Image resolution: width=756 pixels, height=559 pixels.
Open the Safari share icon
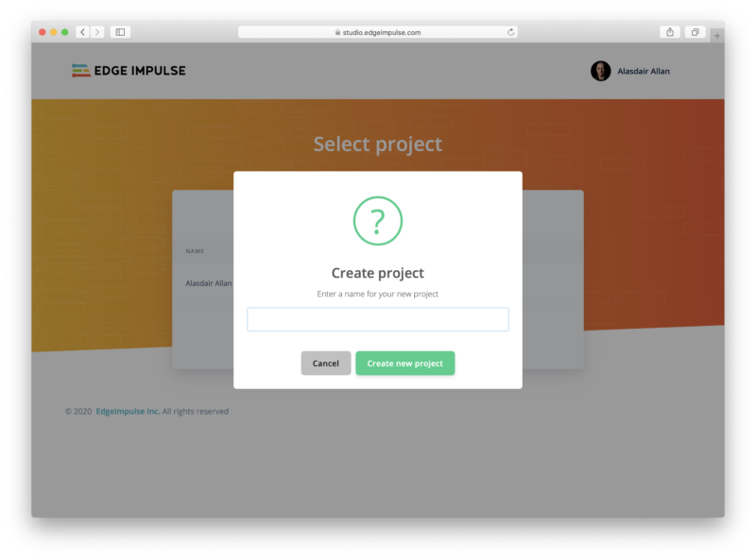(670, 31)
